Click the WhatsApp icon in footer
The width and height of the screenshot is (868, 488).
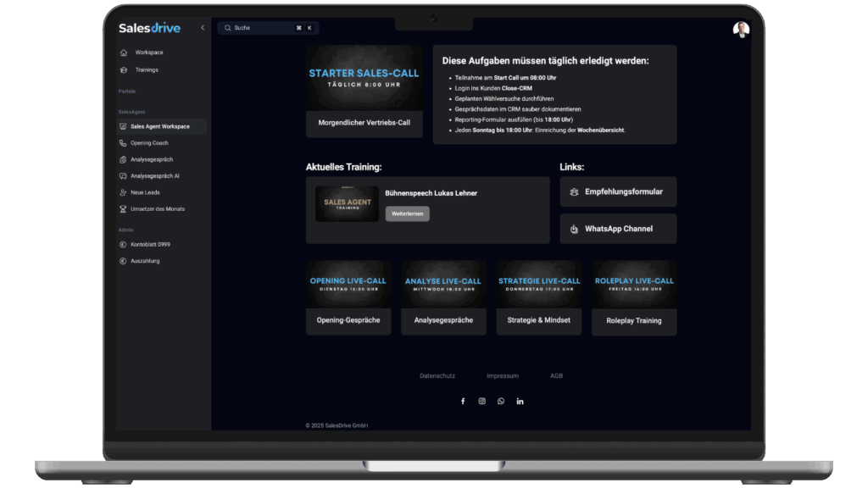tap(501, 401)
